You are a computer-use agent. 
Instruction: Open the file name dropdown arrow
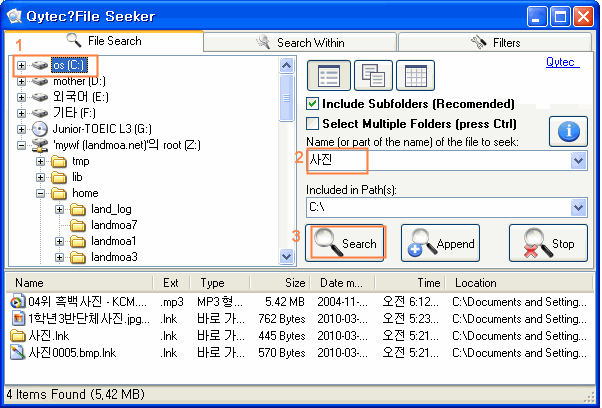pos(579,160)
